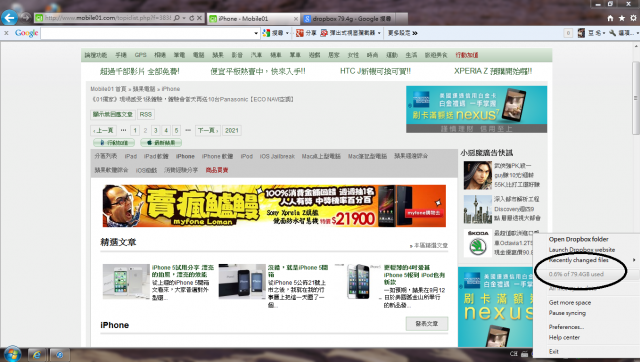The image size is (640, 362).
Task: Click the city skyline Discovery ad thumbnail
Action: point(478,209)
